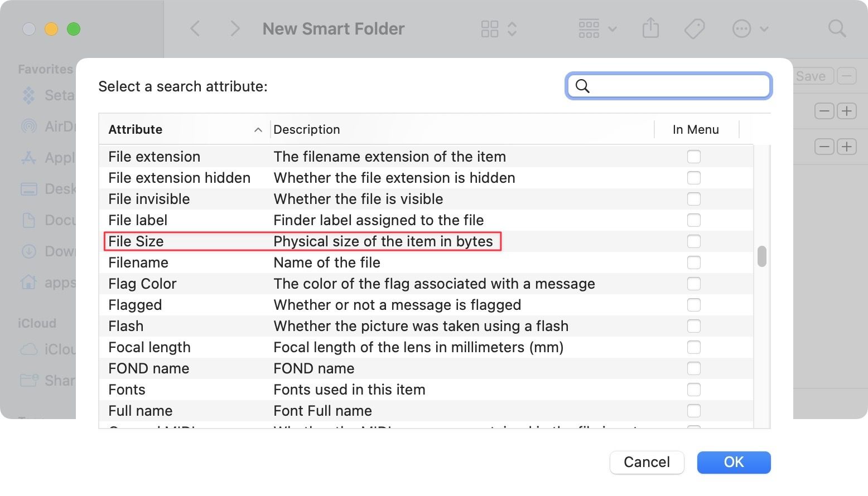The height and width of the screenshot is (496, 868).
Task: Open the search magnifier in toolbar
Action: click(837, 28)
